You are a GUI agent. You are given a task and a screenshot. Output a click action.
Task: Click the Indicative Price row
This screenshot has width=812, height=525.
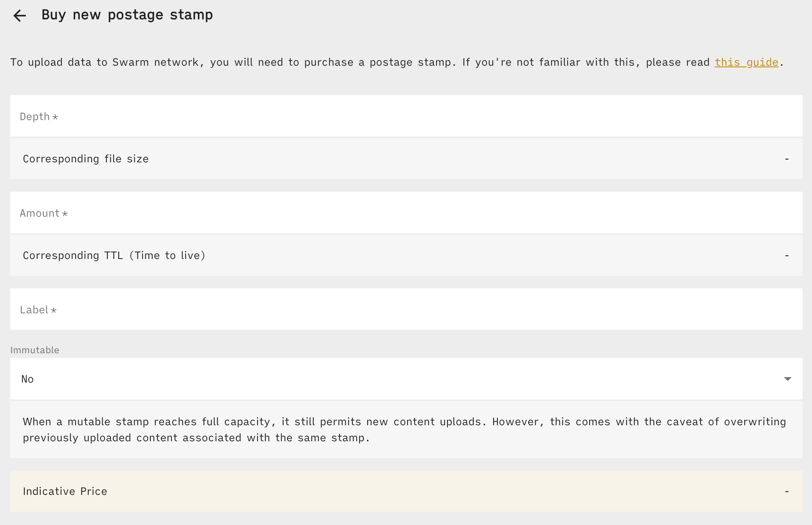tap(406, 491)
